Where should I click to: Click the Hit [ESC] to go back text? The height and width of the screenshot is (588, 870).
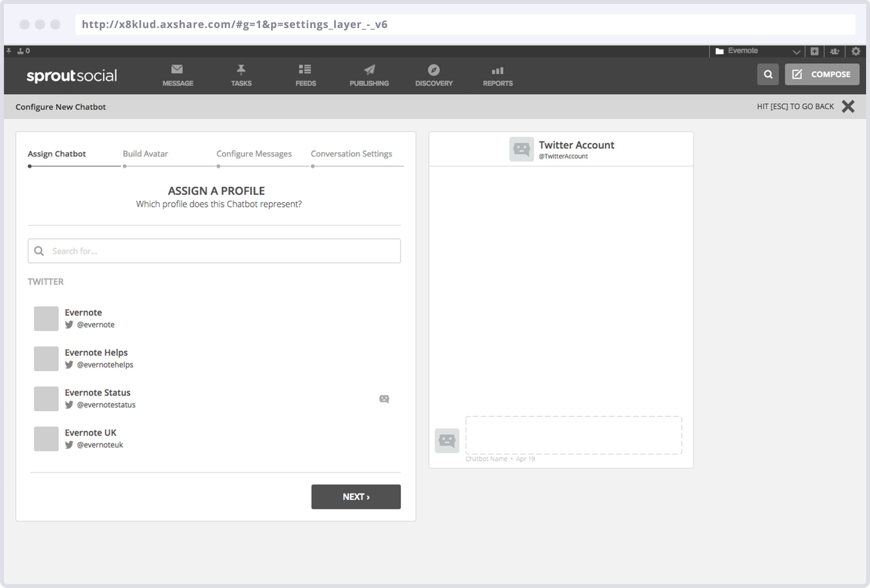(x=795, y=106)
